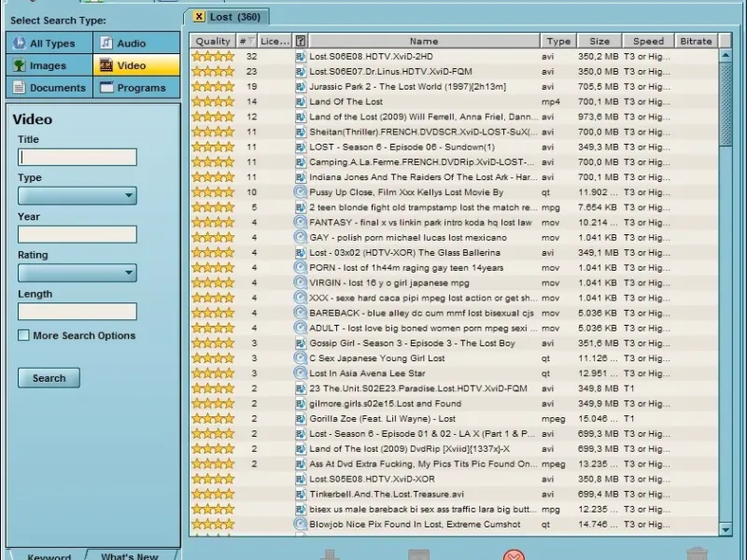Sort results by Size column header
Image resolution: width=747 pixels, height=560 pixels.
[x=599, y=41]
